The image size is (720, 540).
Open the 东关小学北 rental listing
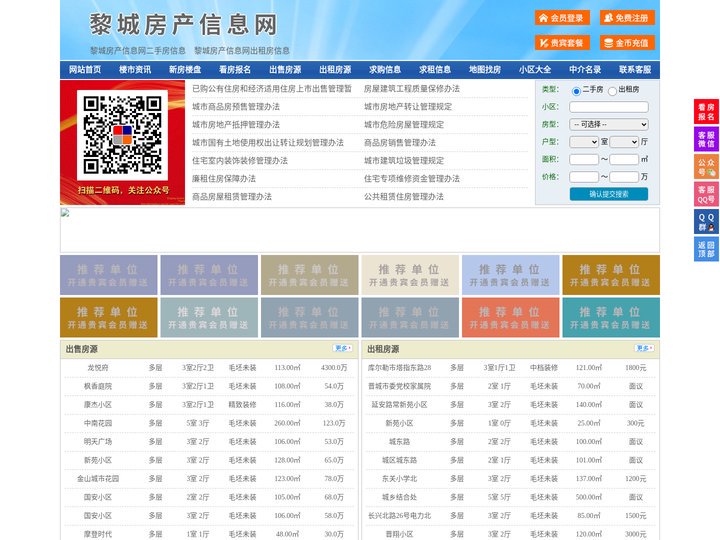[x=399, y=479]
